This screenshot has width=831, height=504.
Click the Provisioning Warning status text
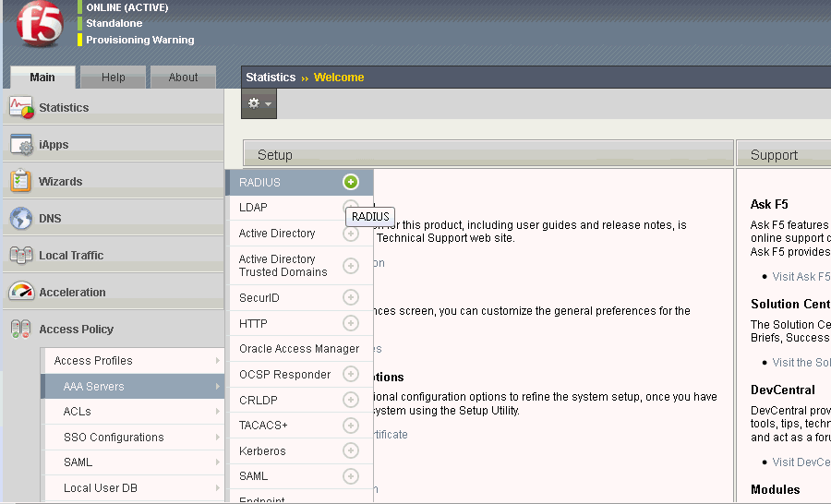pyautogui.click(x=139, y=40)
